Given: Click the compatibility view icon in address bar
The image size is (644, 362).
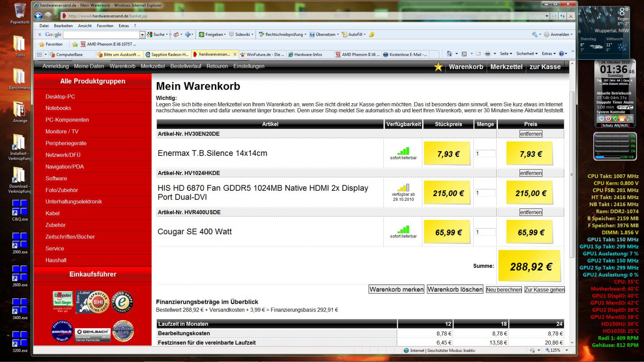Looking at the screenshot, I should click(x=554, y=16).
